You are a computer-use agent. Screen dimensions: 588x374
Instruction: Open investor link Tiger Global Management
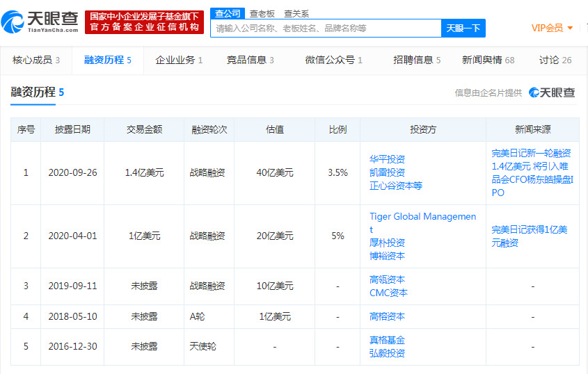[422, 222]
